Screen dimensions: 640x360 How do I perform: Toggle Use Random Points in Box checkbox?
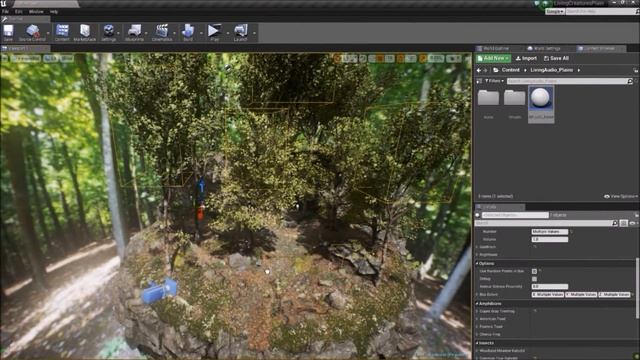point(534,271)
